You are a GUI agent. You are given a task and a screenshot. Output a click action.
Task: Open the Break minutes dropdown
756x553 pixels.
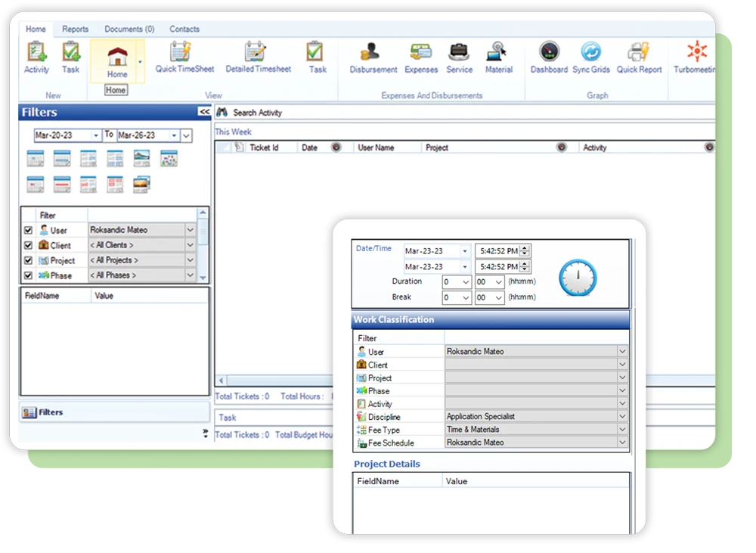(498, 298)
